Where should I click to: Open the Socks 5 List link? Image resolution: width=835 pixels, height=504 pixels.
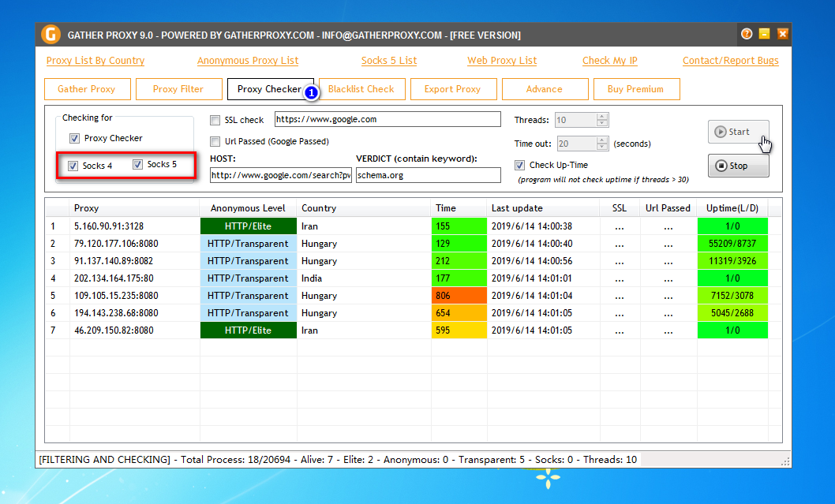pos(389,61)
